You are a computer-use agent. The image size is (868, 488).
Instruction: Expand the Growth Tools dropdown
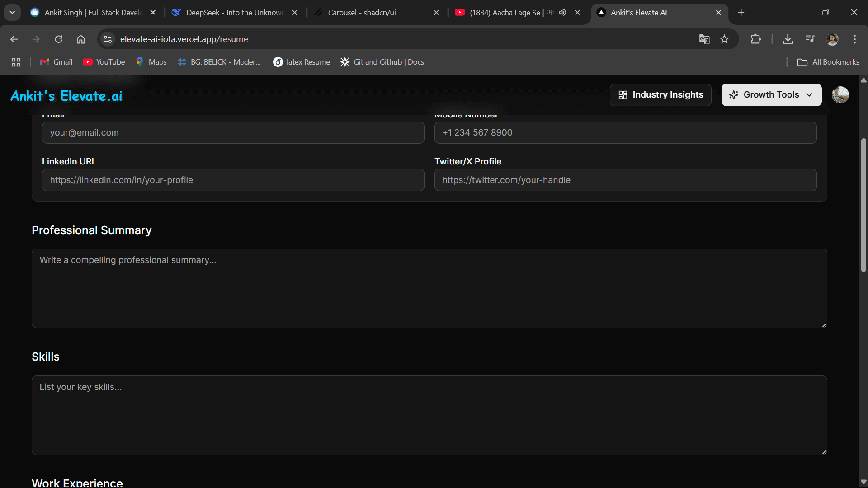pos(771,95)
